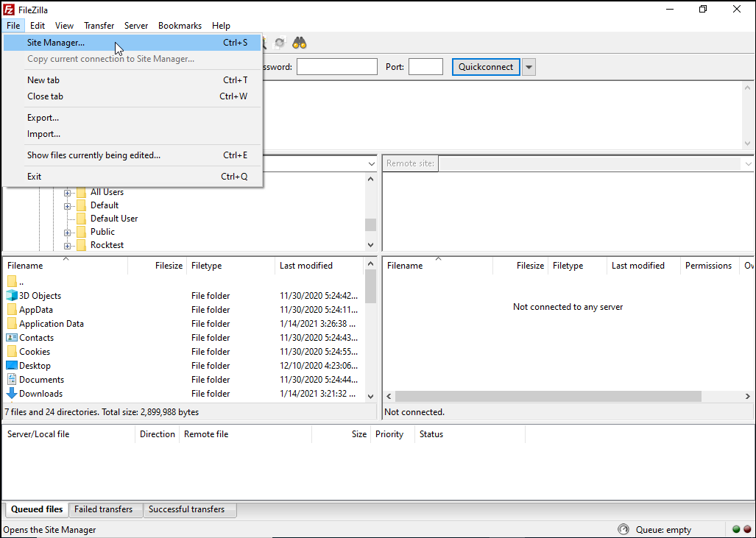756x538 pixels.
Task: Click the green activity indicator light
Action: (x=735, y=529)
